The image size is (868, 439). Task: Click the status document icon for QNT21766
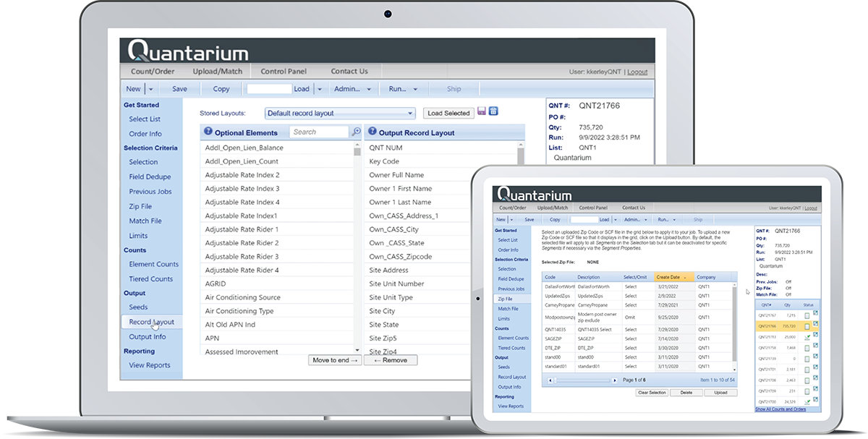[x=807, y=326]
